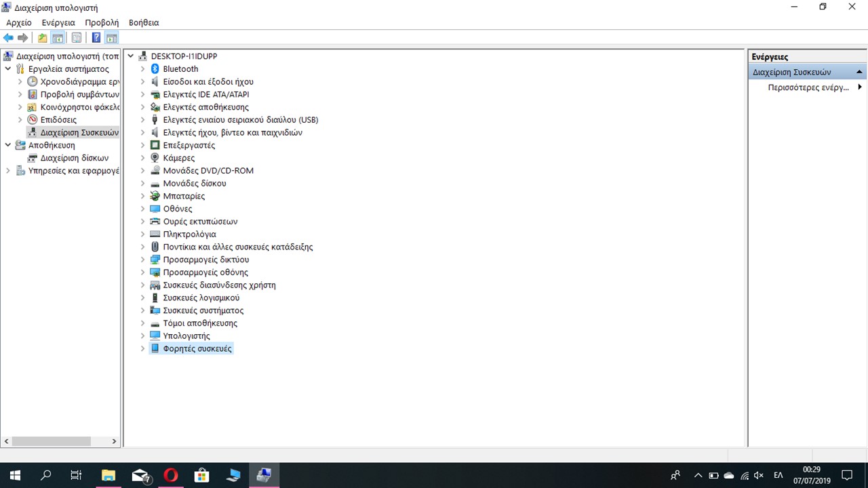This screenshot has width=868, height=488.
Task: Open the Opera browser from taskbar
Action: 171,475
